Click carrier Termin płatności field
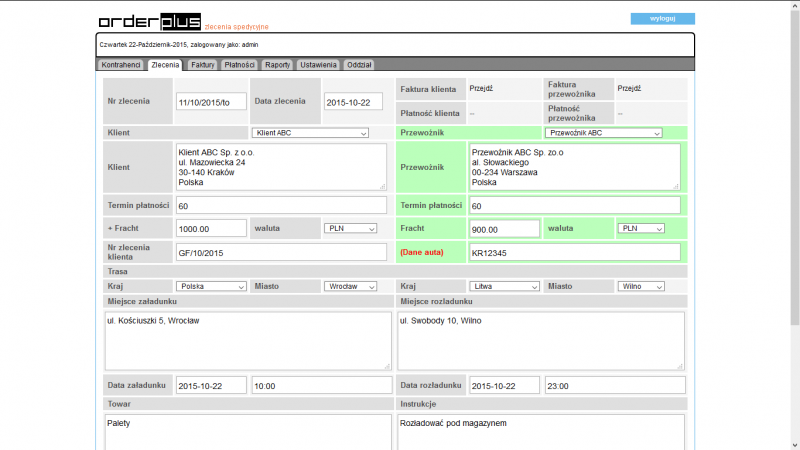Image resolution: width=800 pixels, height=450 pixels. point(574,206)
